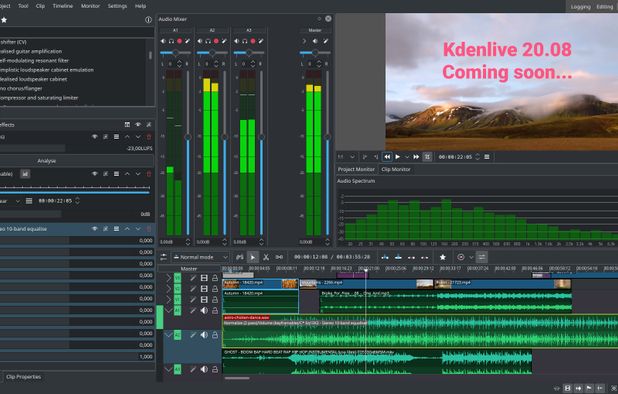
Task: Toggle timeline compositing mode icon
Action: click(x=240, y=257)
